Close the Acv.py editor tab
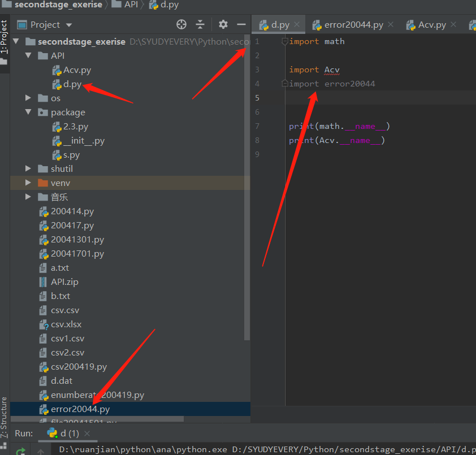This screenshot has width=476, height=455. point(453,24)
